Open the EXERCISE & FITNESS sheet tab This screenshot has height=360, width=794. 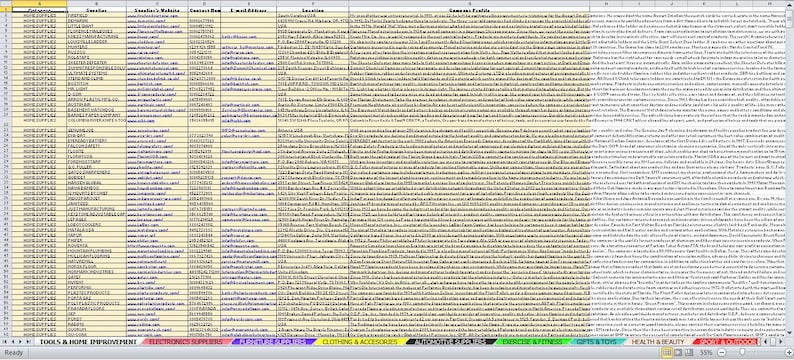(x=533, y=342)
